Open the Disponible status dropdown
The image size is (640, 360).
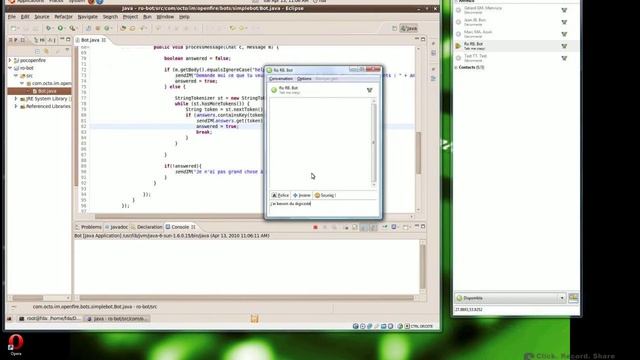511,298
